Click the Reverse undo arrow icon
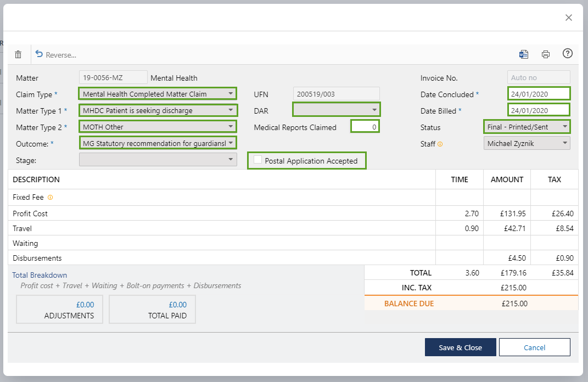Image resolution: width=588 pixels, height=382 pixels. click(39, 54)
